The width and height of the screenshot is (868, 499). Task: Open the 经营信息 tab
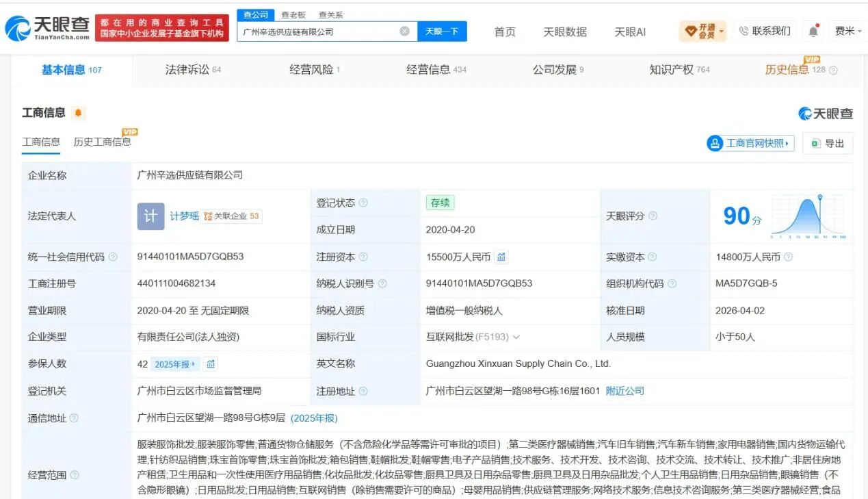coord(436,70)
